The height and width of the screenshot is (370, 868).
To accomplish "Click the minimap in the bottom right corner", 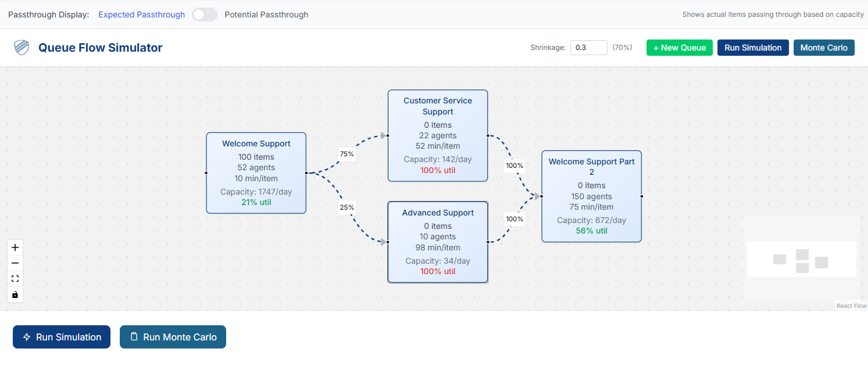I will [801, 259].
